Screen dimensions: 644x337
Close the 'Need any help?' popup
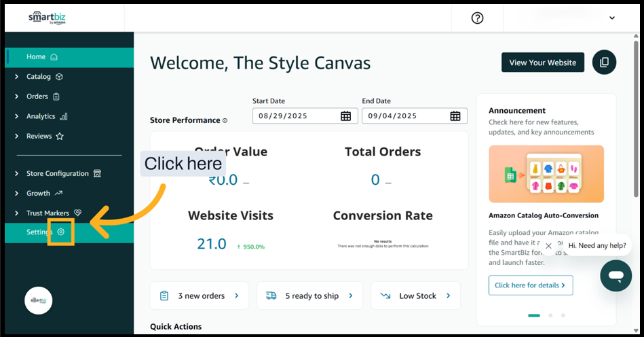pos(548,246)
